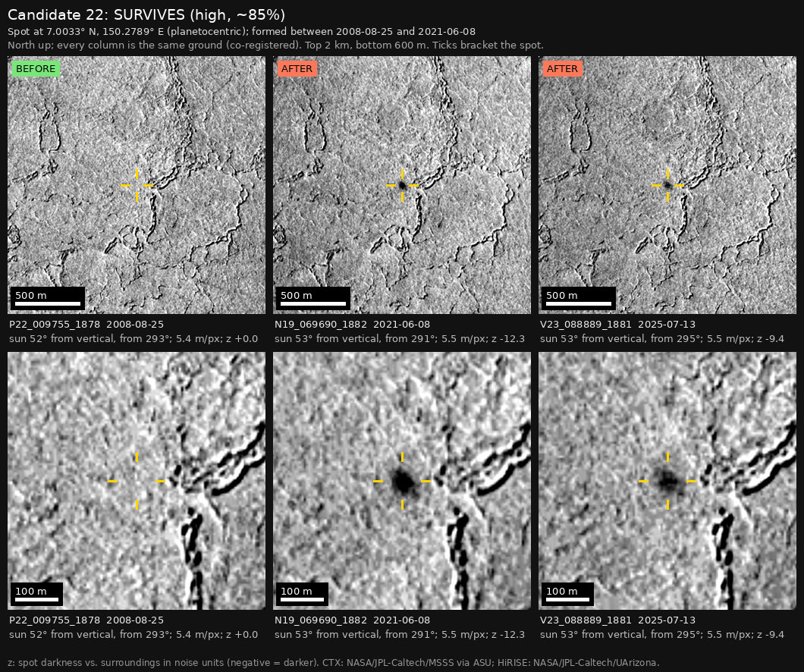804x672 pixels.
Task: Open the top 2025-07-13 AFTER 2 km image
Action: point(667,185)
